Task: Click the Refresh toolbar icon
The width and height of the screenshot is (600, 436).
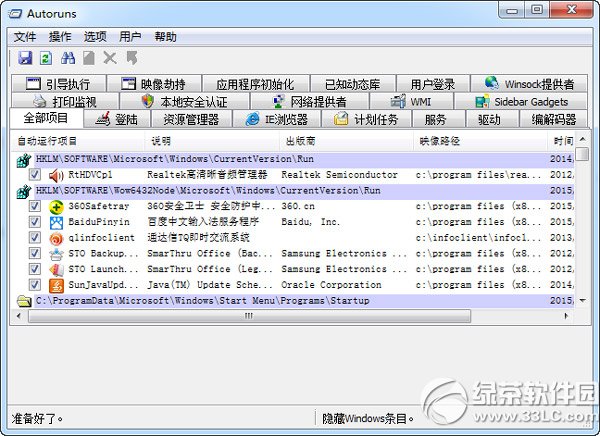Action: coord(46,58)
